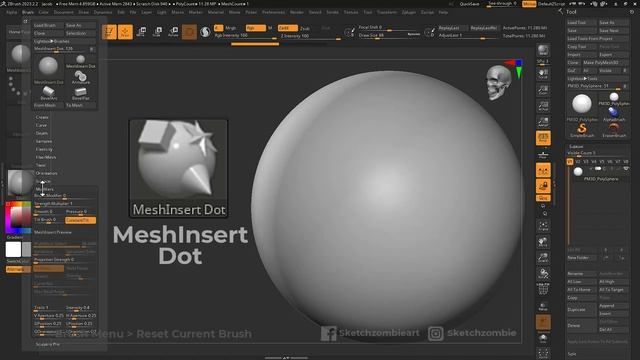This screenshot has width=640, height=360.
Task: Switch to the Scale transform tool
Action: [157, 32]
